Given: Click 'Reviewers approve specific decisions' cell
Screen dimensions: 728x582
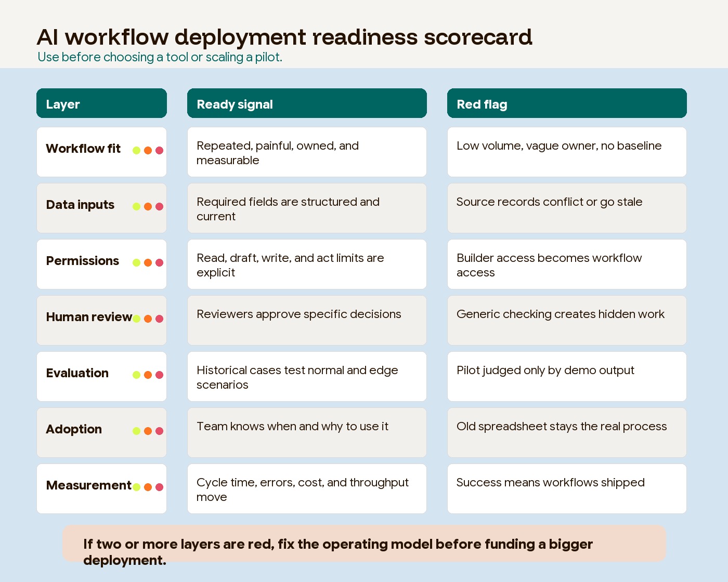Looking at the screenshot, I should (307, 321).
